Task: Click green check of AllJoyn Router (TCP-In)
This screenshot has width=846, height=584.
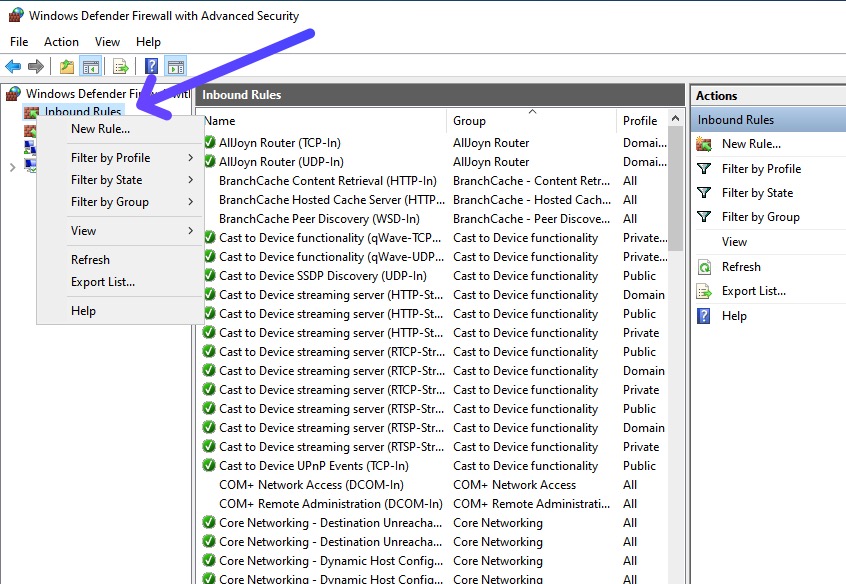Action: (209, 143)
